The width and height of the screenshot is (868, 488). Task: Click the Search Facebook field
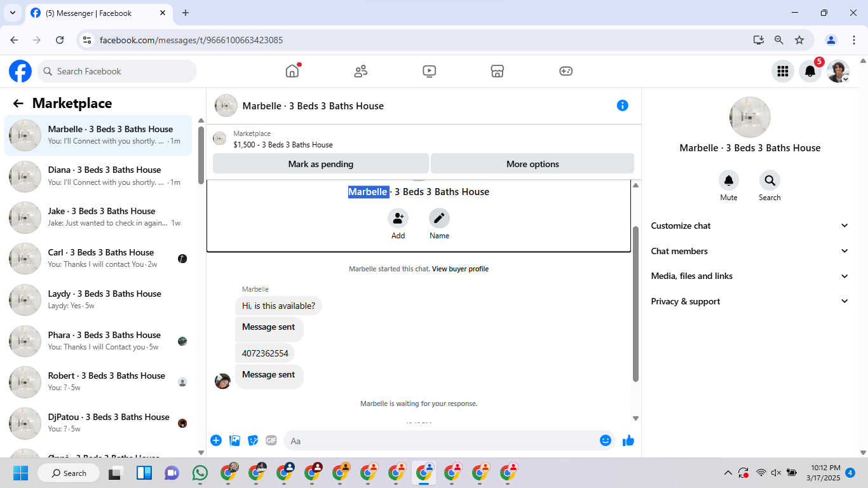117,71
